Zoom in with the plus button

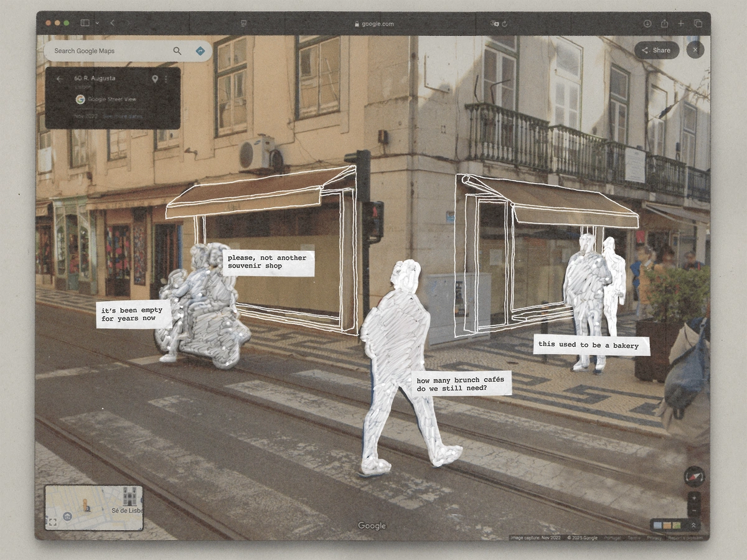pyautogui.click(x=693, y=498)
